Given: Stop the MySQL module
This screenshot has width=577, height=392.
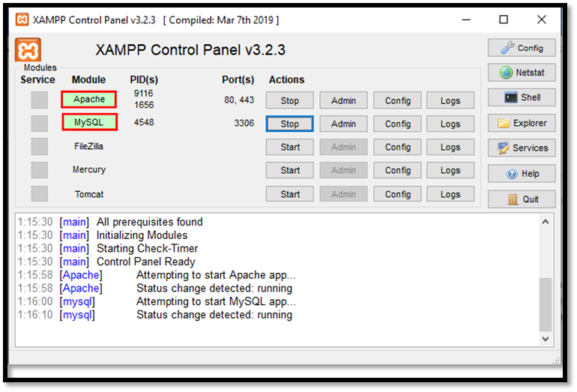Looking at the screenshot, I should 289,124.
